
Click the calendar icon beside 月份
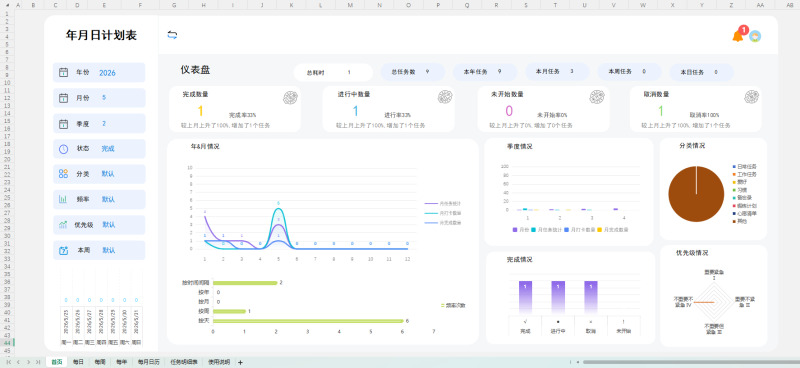click(x=63, y=97)
